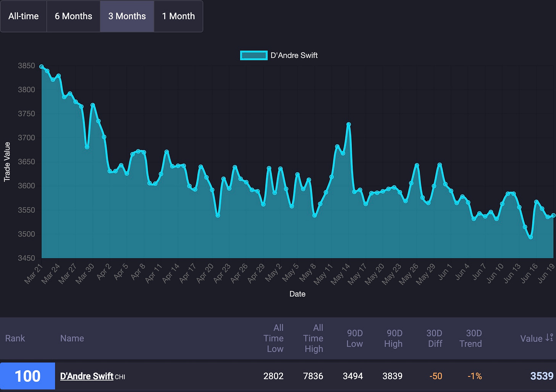
Task: Sort by the All Time High column
Action: (313, 339)
